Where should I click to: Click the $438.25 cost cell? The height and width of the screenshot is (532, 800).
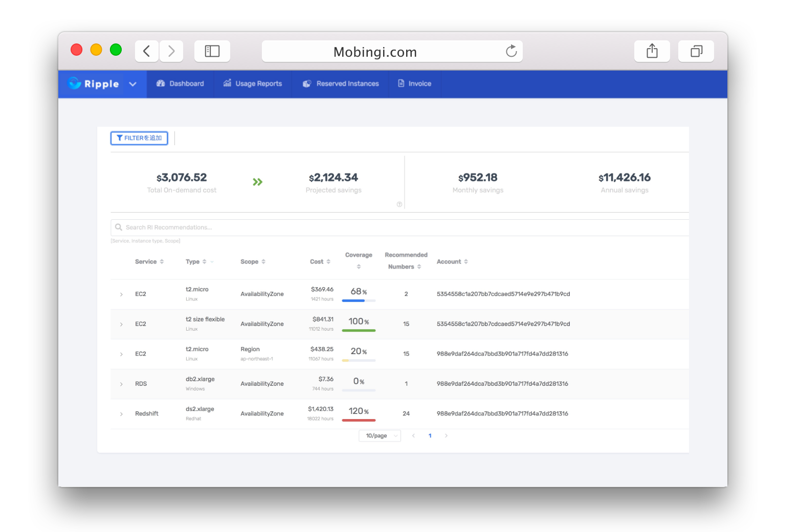(x=322, y=349)
